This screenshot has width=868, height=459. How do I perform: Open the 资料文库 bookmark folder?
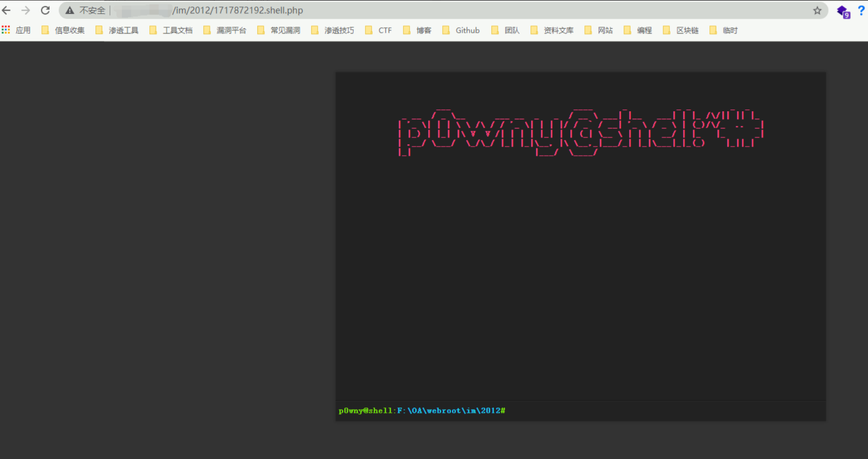552,30
